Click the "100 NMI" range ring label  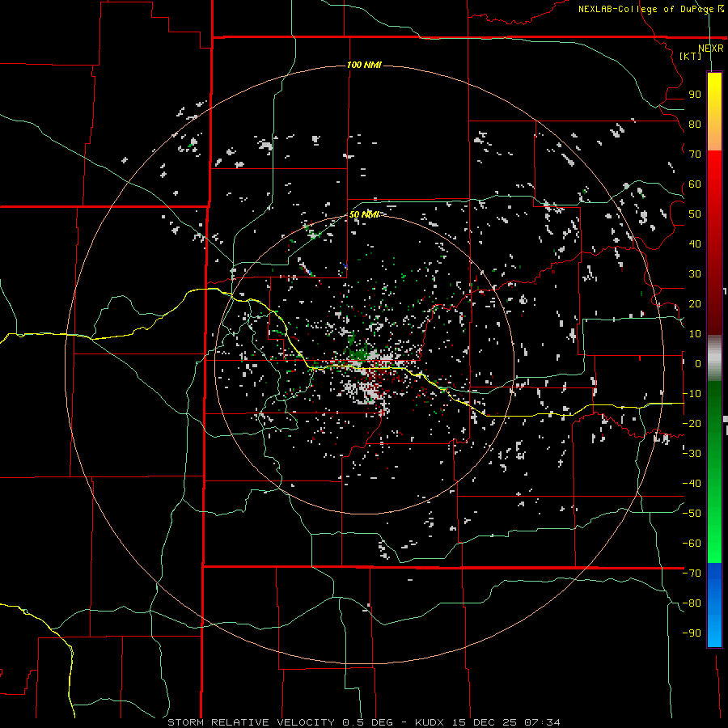coord(364,65)
